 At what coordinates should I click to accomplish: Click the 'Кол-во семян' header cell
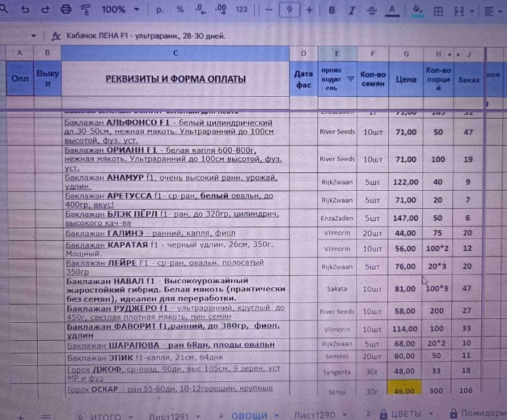373,79
